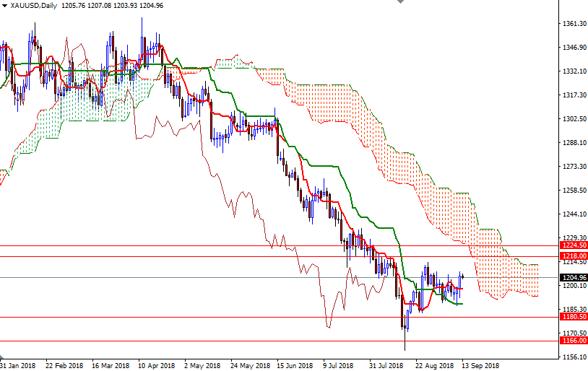Click the 1156.00 value on price axis

coord(574,357)
